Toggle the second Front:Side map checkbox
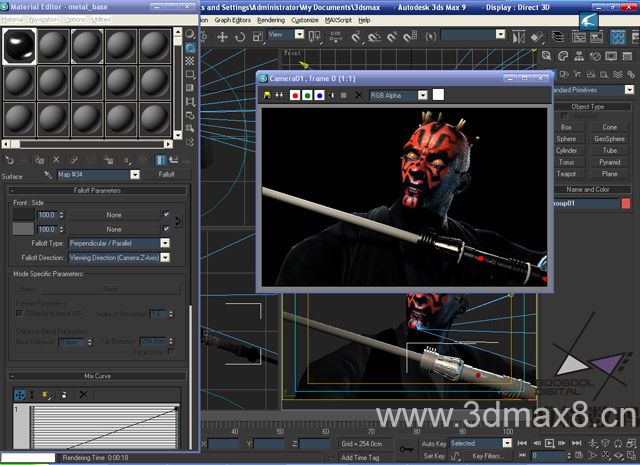Image resolution: width=640 pixels, height=465 pixels. pyautogui.click(x=166, y=229)
